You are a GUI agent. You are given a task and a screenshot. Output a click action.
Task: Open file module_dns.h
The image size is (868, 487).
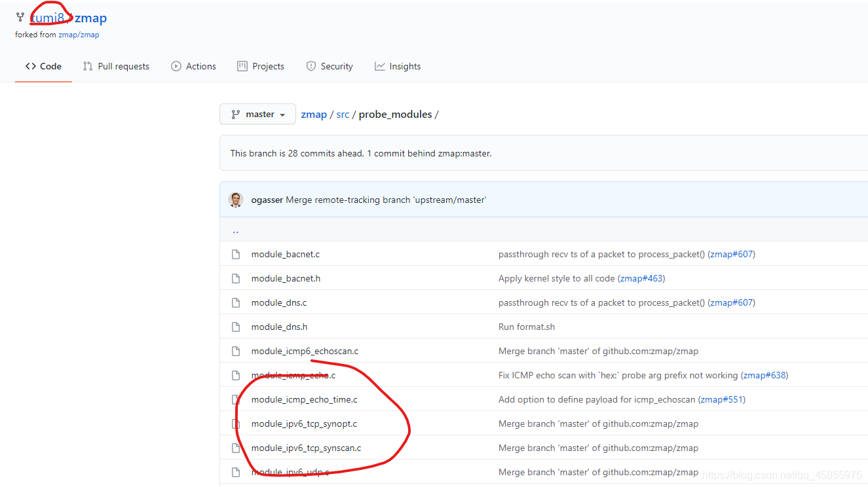pos(280,327)
